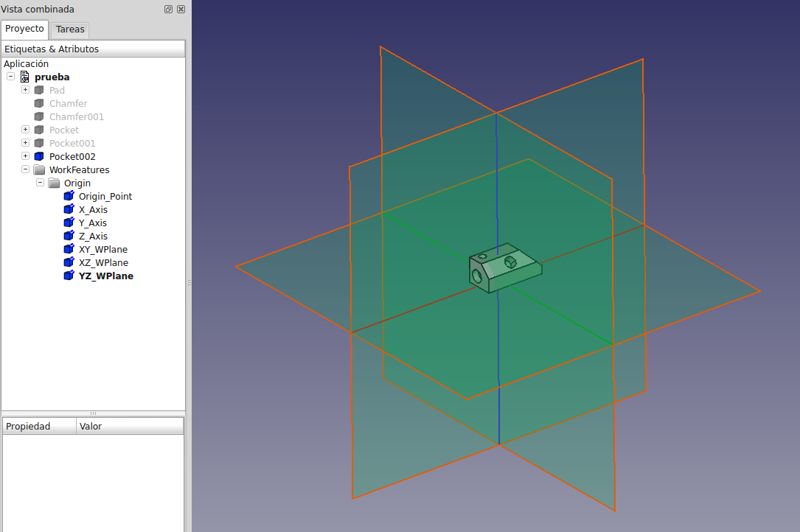800x532 pixels.
Task: Select the Z_Axis datum icon
Action: tap(69, 236)
